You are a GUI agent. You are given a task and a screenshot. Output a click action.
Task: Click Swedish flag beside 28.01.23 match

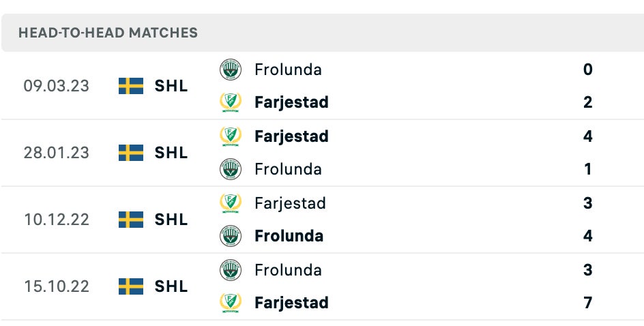coord(130,153)
